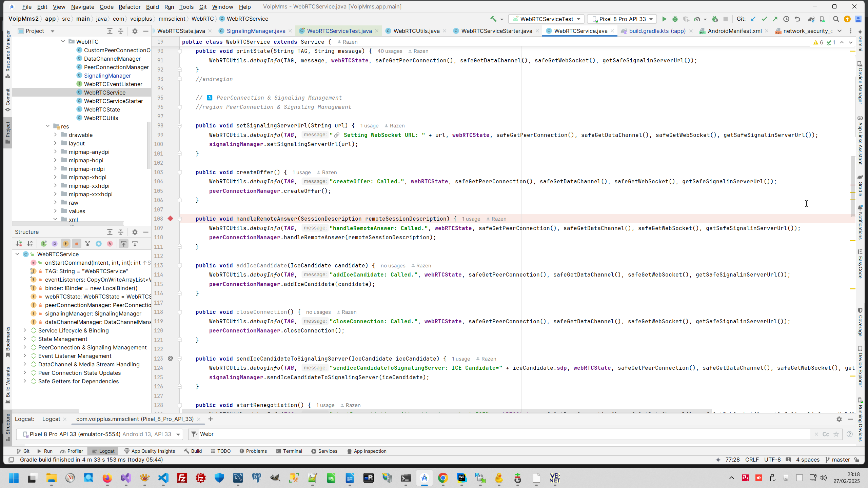Screen dimensions: 868x488
Task: Sync project with Gradle files
Action: [811, 19]
